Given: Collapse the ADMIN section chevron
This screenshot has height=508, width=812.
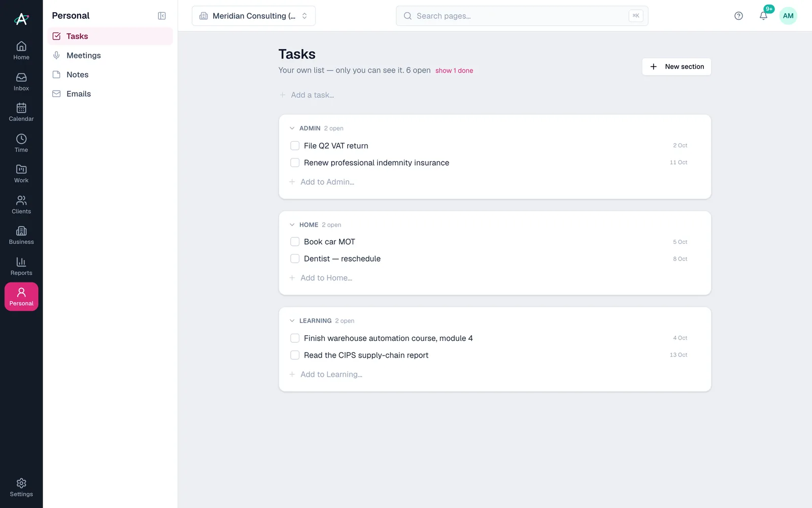Looking at the screenshot, I should (x=292, y=129).
